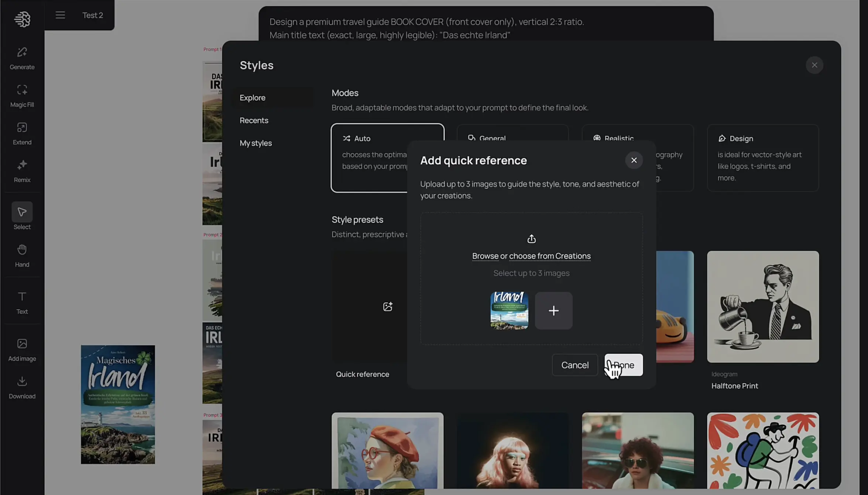The width and height of the screenshot is (868, 495).
Task: Click the prompt text about the travel guide cover
Action: (x=427, y=28)
